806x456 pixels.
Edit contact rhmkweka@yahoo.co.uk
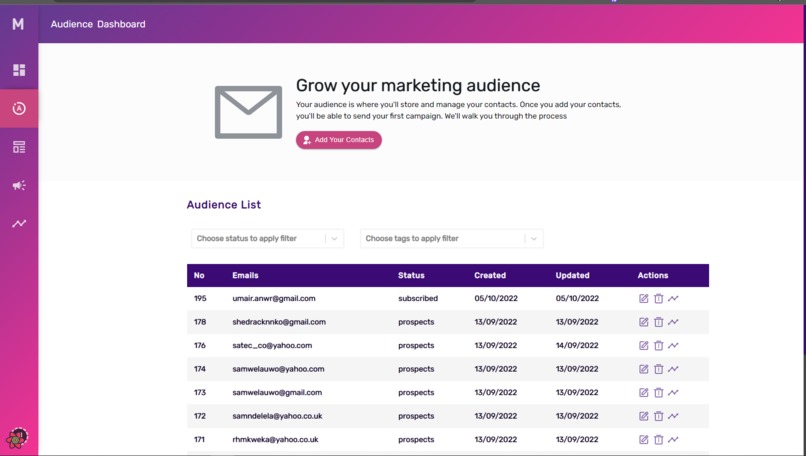[x=644, y=440]
